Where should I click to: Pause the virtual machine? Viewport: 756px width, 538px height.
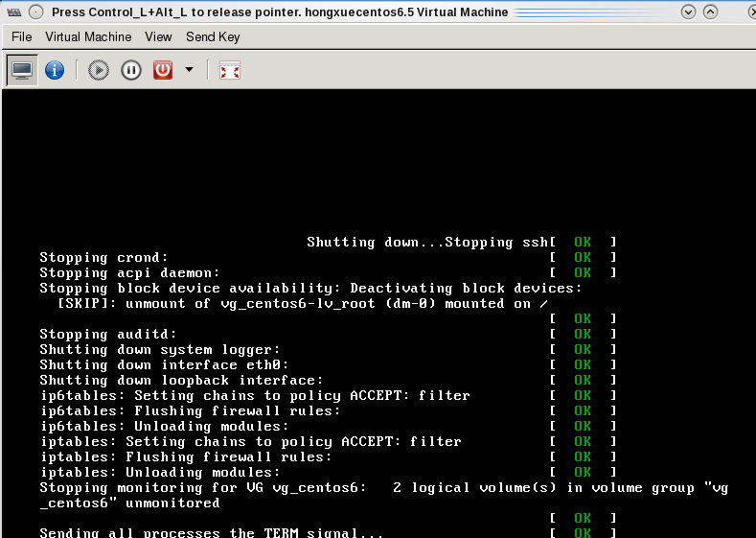[x=130, y=70]
